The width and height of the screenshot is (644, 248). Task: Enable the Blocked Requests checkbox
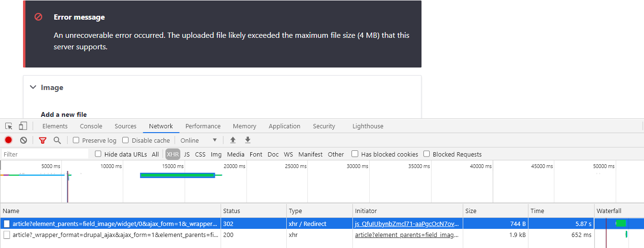[427, 154]
